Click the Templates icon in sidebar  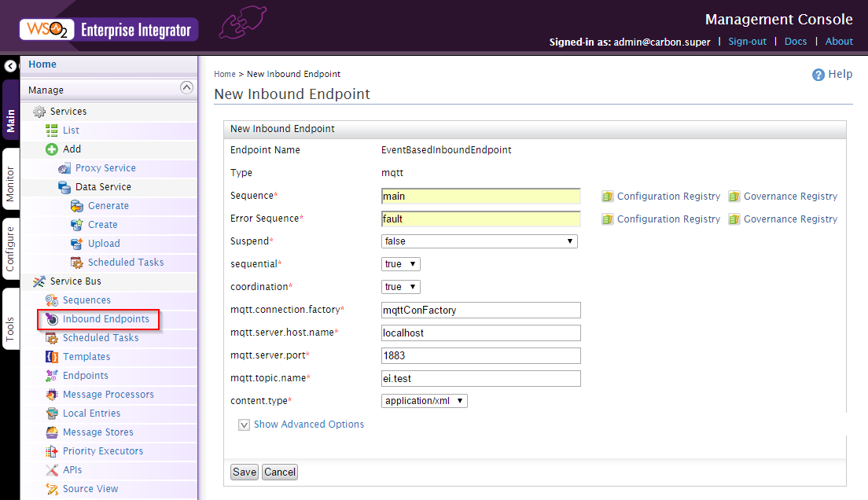[52, 357]
